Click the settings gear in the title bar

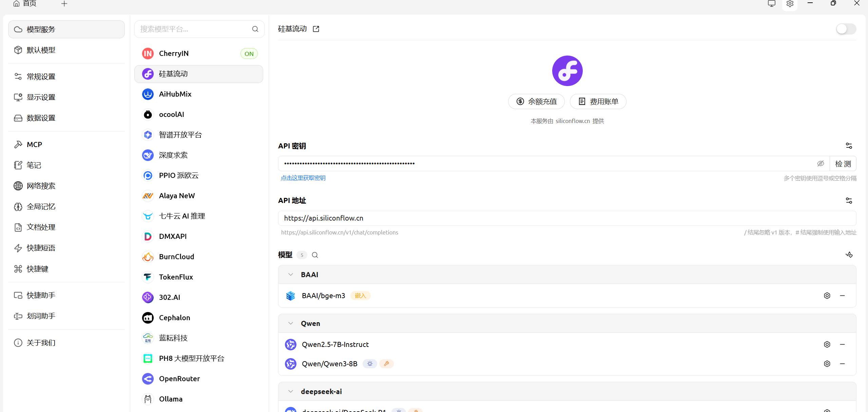(x=790, y=4)
